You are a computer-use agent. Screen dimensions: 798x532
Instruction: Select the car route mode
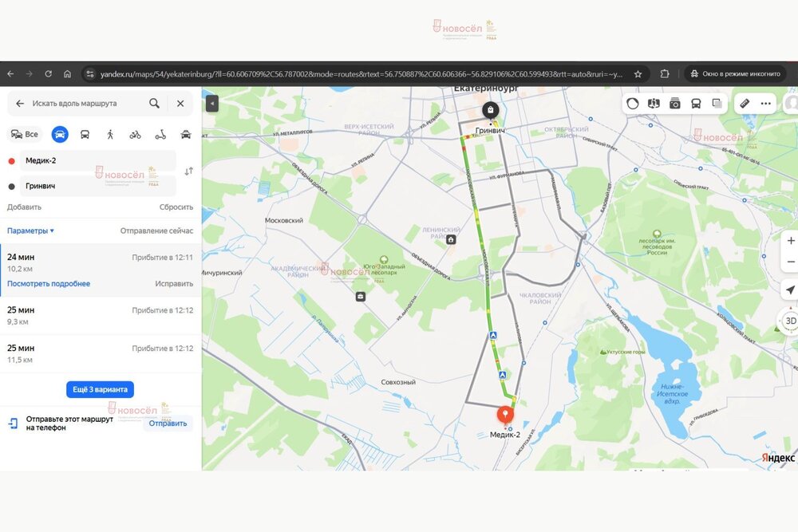click(60, 134)
